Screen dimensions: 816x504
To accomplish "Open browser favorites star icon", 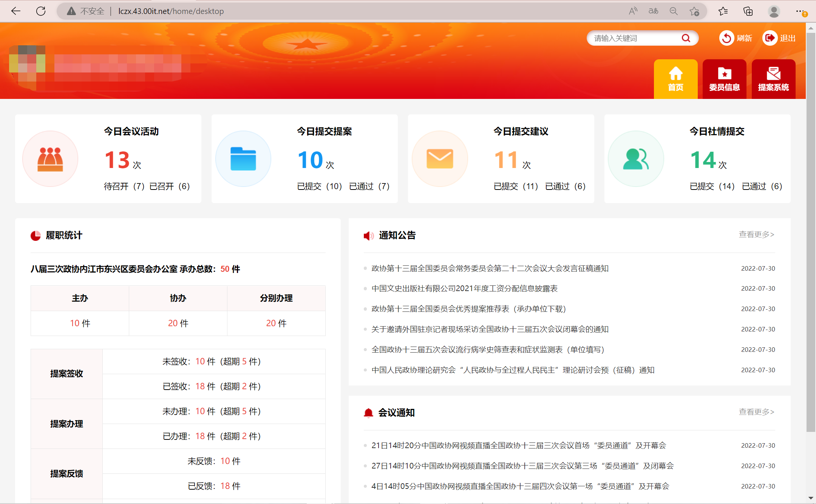I will click(723, 11).
